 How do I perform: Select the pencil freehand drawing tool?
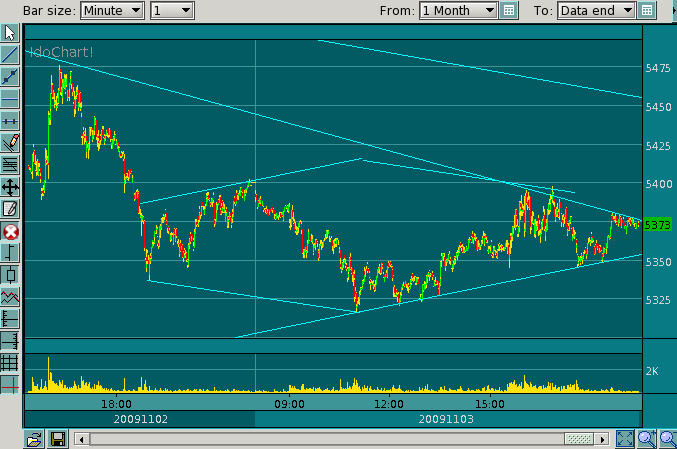(10, 143)
